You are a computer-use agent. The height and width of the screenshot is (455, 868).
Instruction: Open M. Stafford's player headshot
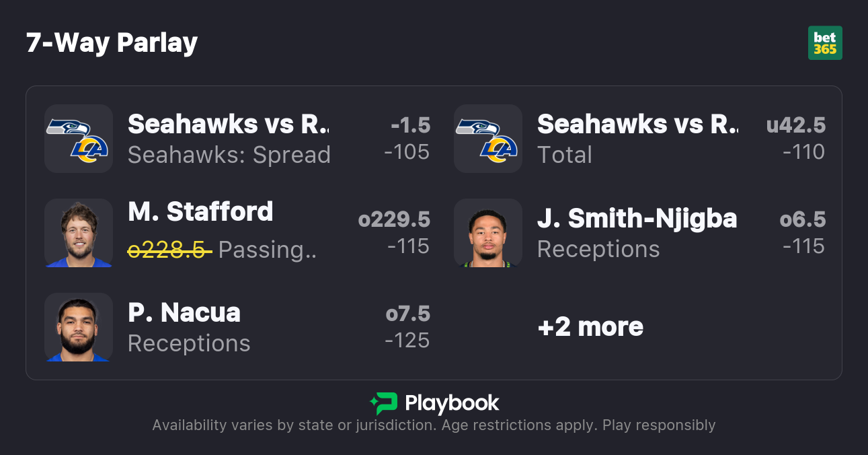(78, 233)
